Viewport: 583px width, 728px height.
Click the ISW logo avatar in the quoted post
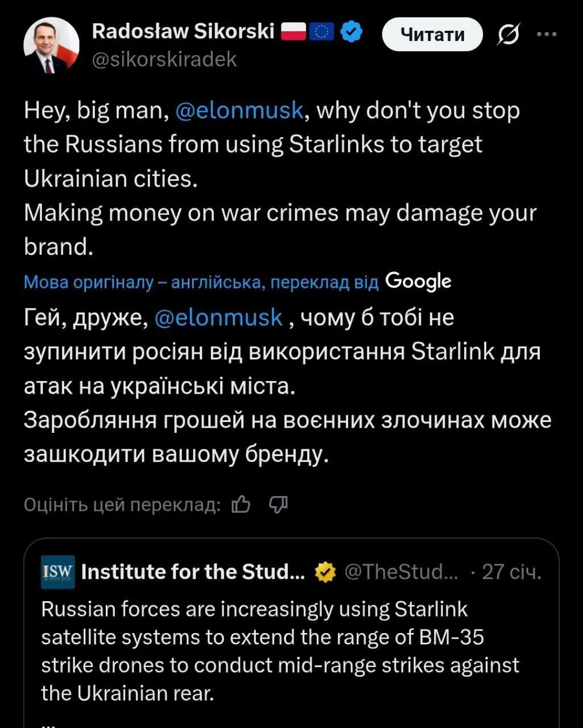point(59,572)
